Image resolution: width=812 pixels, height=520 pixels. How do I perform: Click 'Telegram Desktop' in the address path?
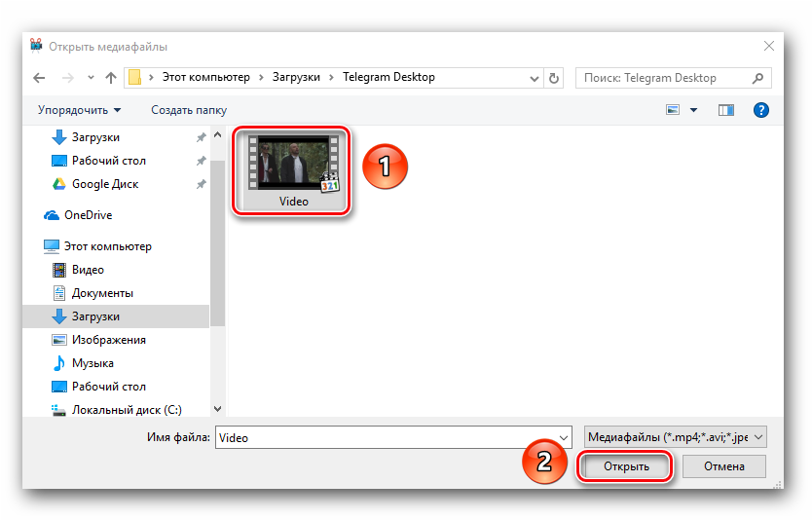click(x=388, y=77)
